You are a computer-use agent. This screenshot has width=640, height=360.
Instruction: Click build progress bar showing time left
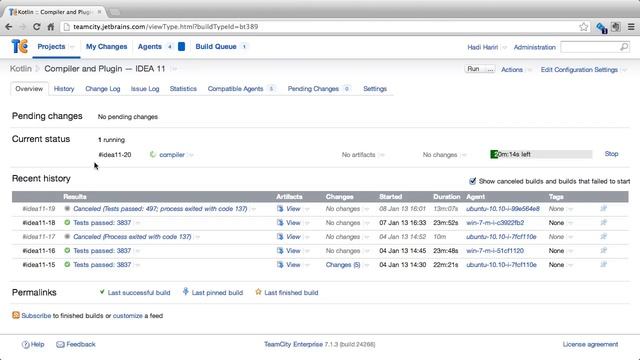pos(541,154)
